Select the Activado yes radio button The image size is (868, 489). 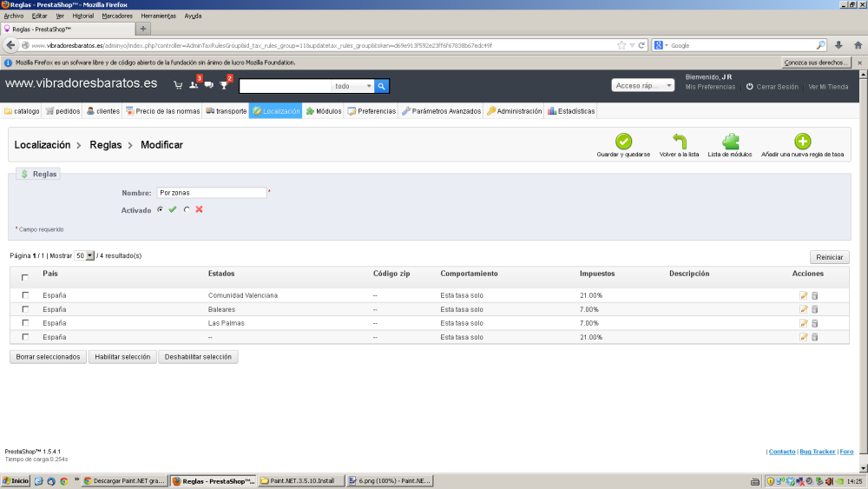pos(160,209)
